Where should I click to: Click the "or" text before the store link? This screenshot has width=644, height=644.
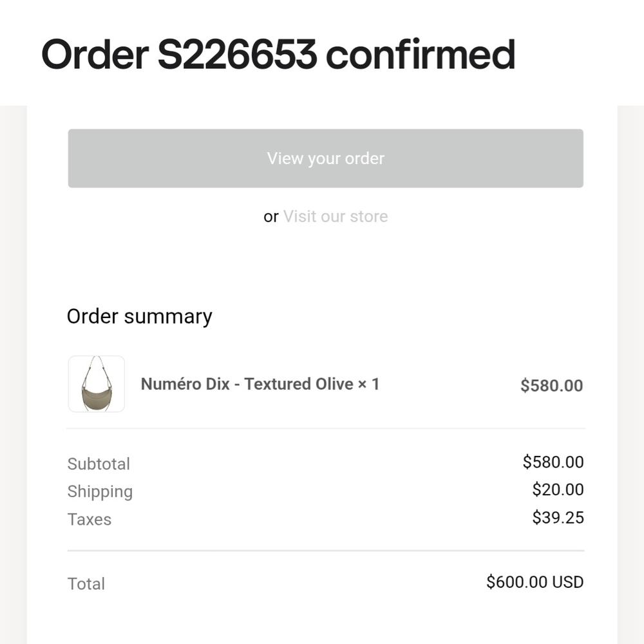point(270,217)
